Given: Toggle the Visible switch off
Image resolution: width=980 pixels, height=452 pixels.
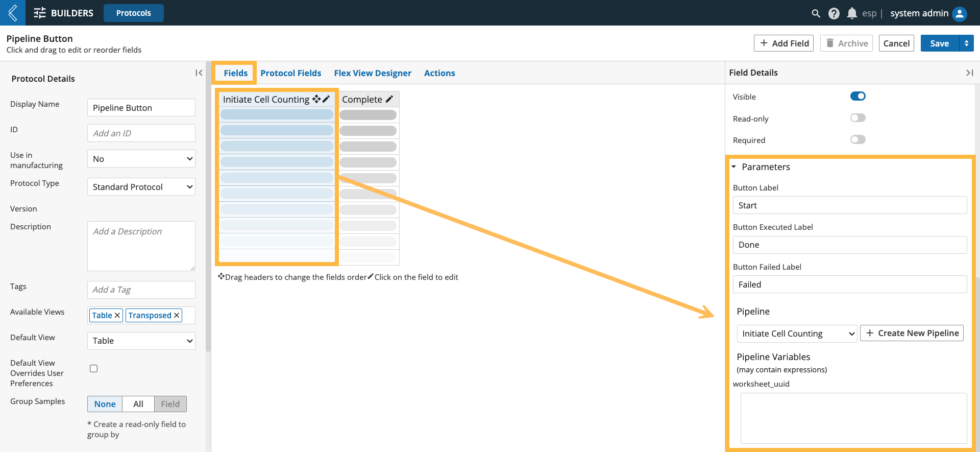Looking at the screenshot, I should (x=858, y=96).
